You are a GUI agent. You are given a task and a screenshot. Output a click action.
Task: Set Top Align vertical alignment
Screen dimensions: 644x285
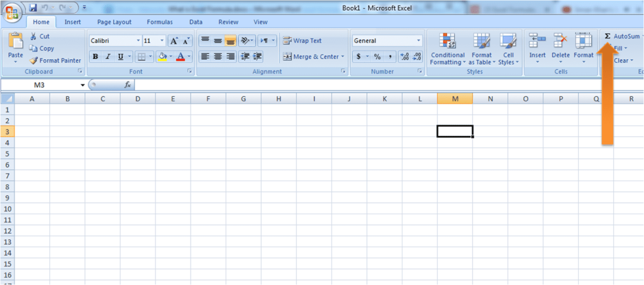point(206,41)
